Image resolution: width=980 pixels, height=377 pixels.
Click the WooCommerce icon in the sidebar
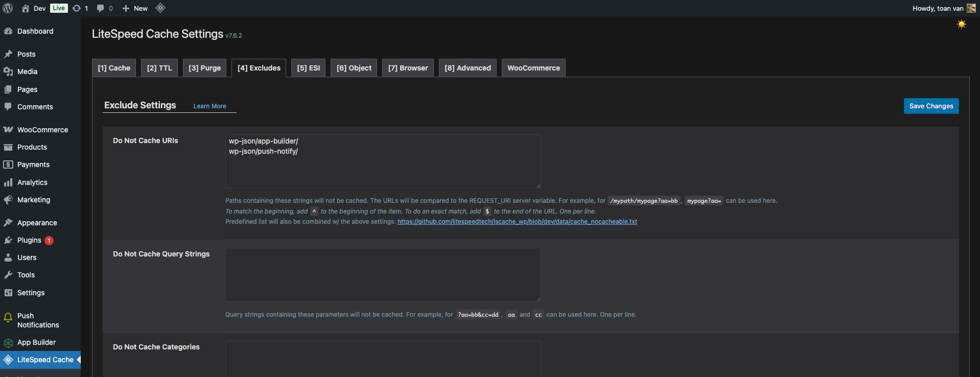pos(8,130)
